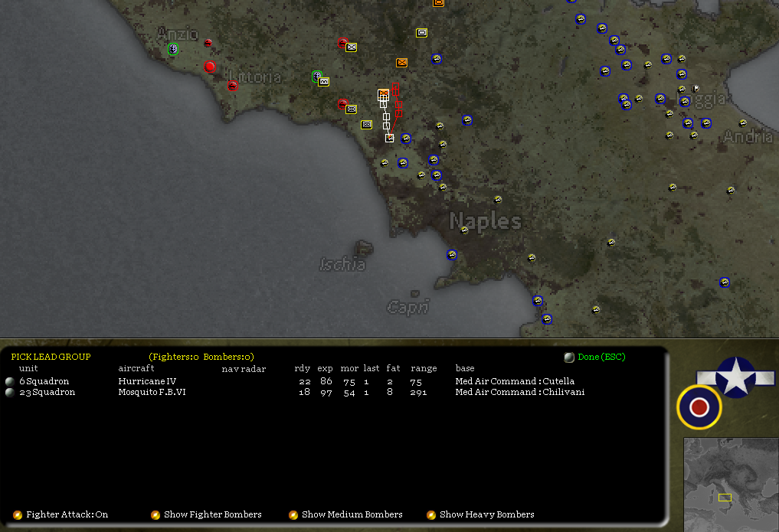Click airfield icon above Andria label
Viewport: 779px width, 532px height.
tap(743, 123)
